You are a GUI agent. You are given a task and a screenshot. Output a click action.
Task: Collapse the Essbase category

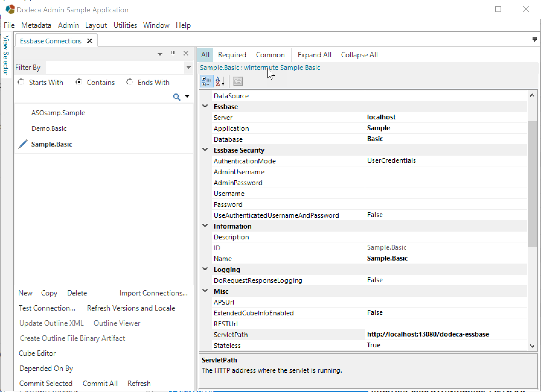(x=205, y=106)
